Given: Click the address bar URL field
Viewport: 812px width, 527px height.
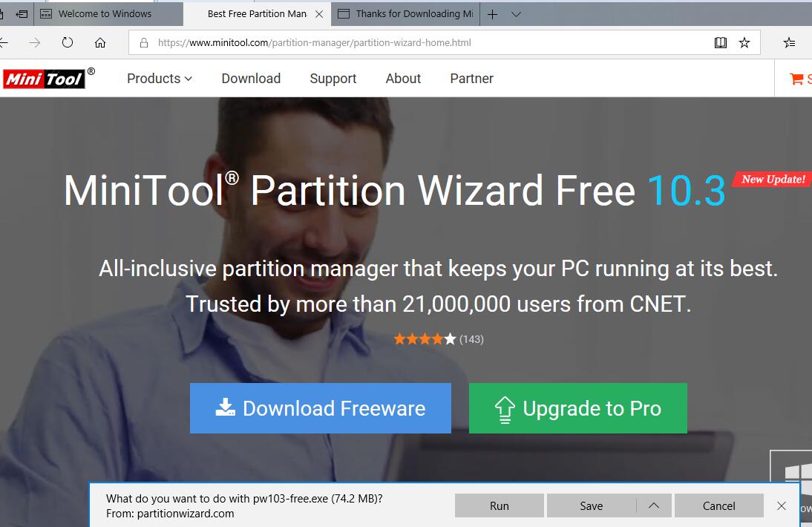Looking at the screenshot, I should 430,43.
